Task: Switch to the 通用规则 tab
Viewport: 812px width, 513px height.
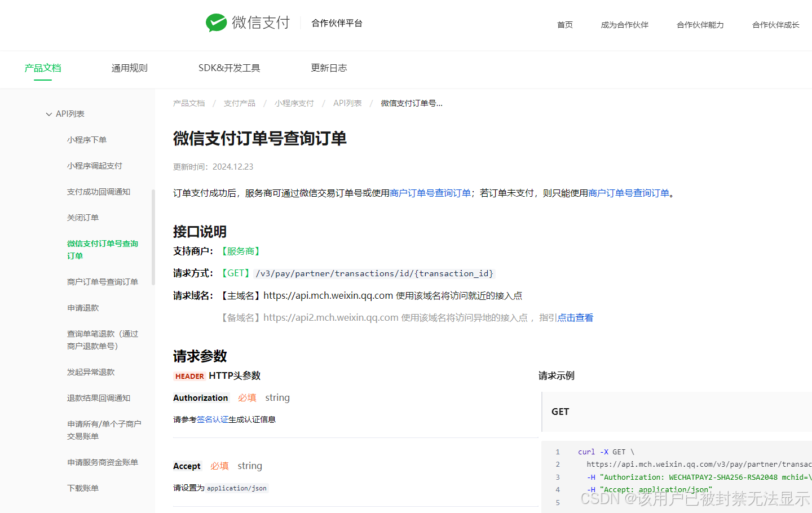Action: [x=130, y=68]
